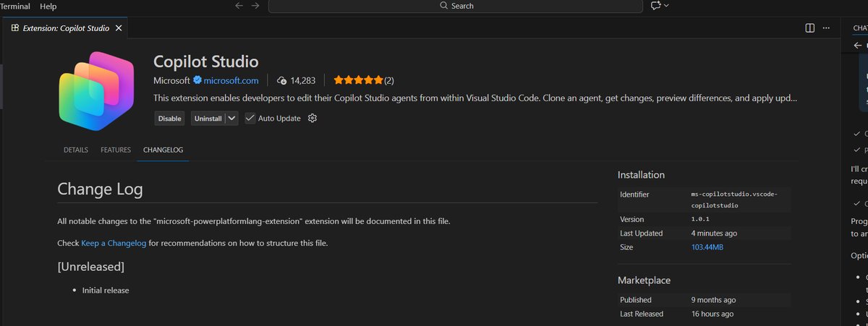Click the Search command center box

(456, 6)
